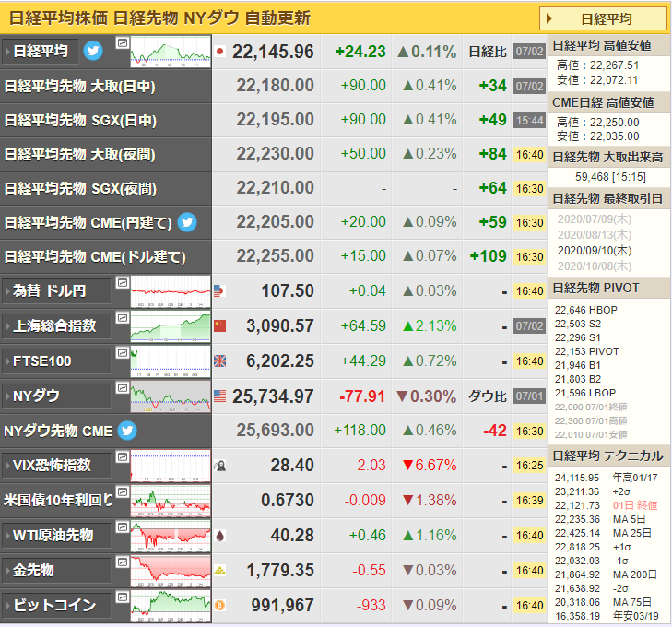Open chart popup icon for 金先物 row
This screenshot has width=672, height=627.
click(x=123, y=562)
